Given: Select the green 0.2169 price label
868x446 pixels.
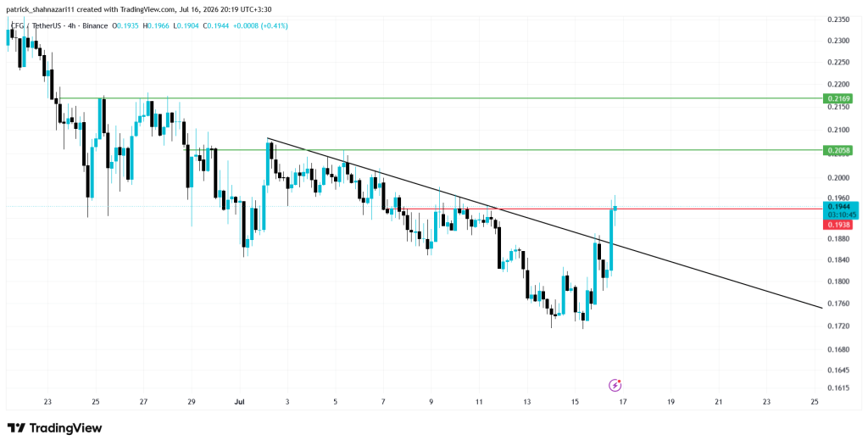Looking at the screenshot, I should (x=838, y=98).
